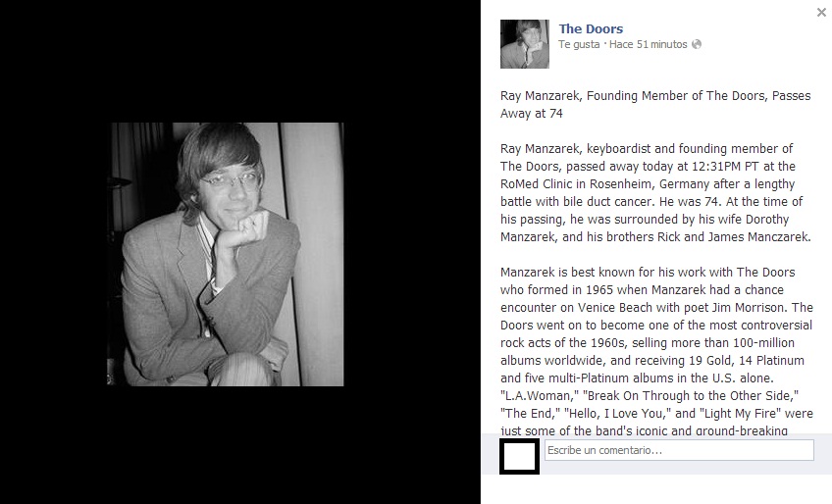
Task: Click the line starting '"L.A.Woman,"'
Action: click(650, 396)
